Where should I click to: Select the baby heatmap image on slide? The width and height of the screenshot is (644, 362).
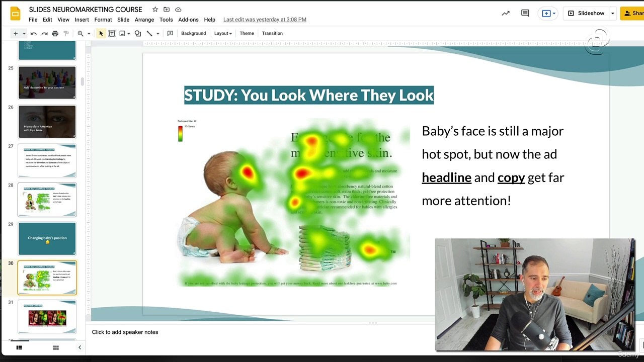tap(293, 203)
